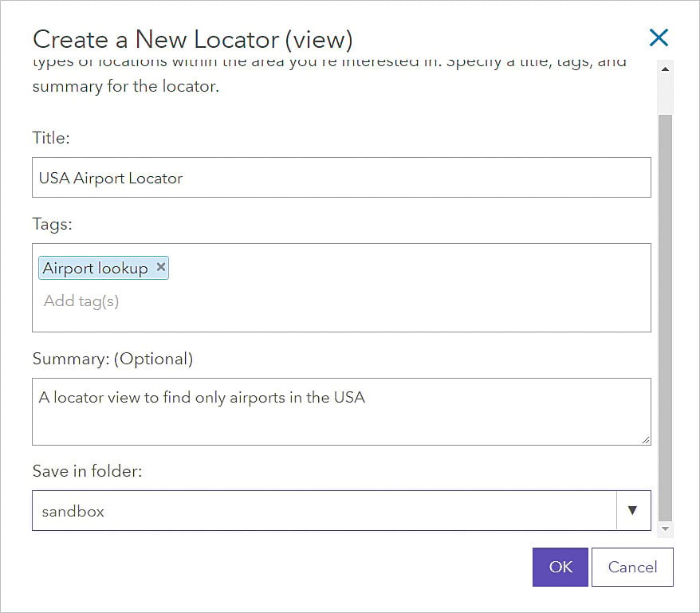Cancel the new locator dialog
Image resolution: width=700 pixels, height=613 pixels.
click(x=632, y=567)
